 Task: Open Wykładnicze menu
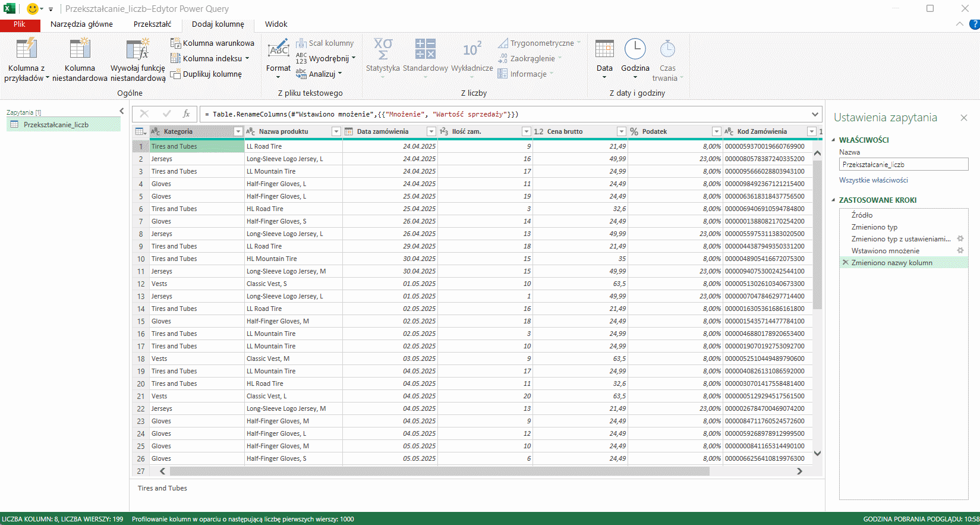(472, 58)
